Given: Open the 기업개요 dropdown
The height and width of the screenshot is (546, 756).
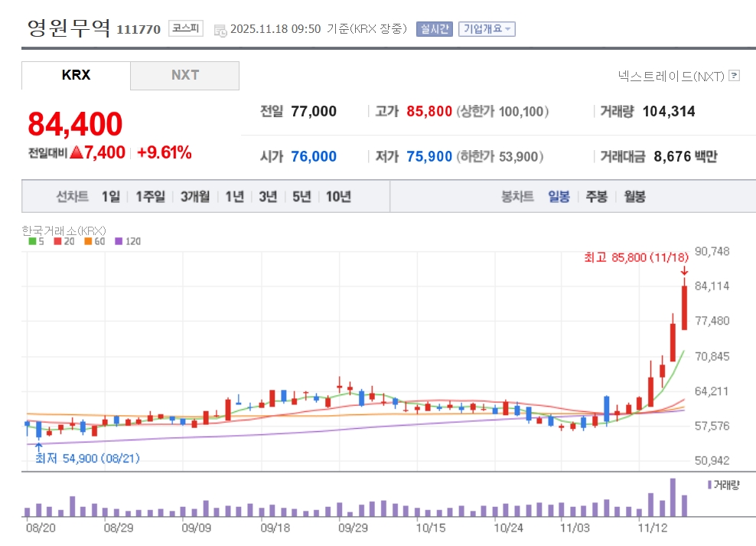Looking at the screenshot, I should [487, 29].
